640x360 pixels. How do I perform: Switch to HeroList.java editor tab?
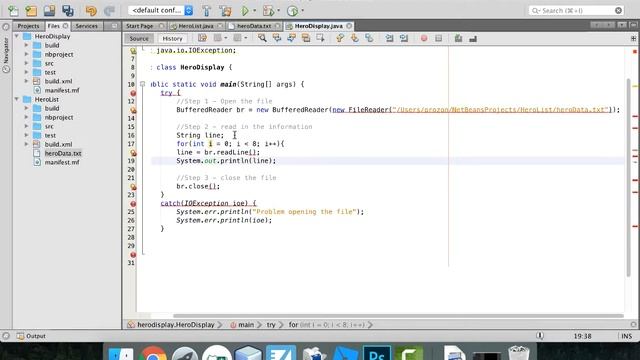tap(196, 26)
